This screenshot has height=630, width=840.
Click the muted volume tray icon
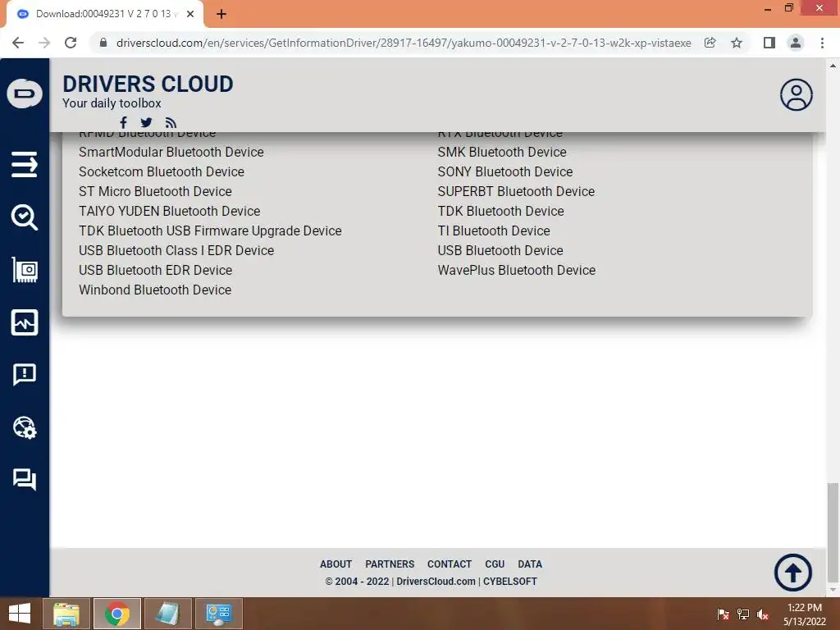tap(763, 614)
